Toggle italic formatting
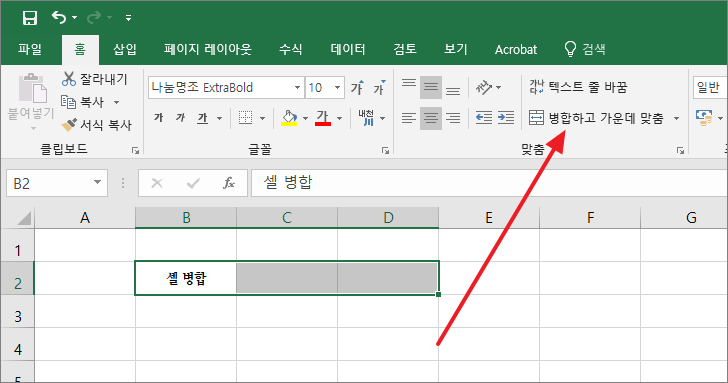The image size is (728, 383). click(x=181, y=118)
